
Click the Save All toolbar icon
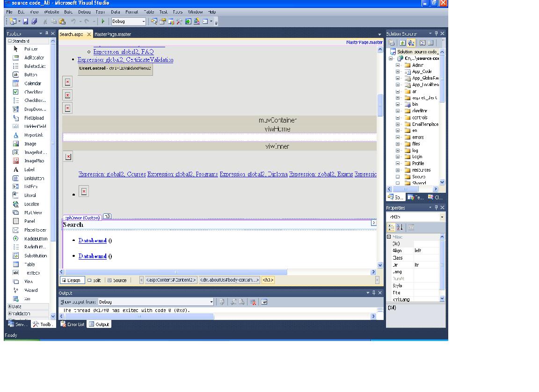click(35, 21)
